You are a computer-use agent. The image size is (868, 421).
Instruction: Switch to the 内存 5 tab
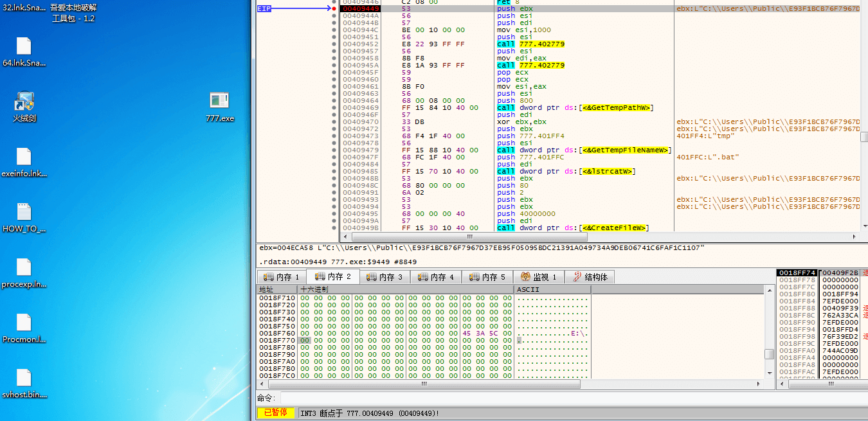(487, 277)
